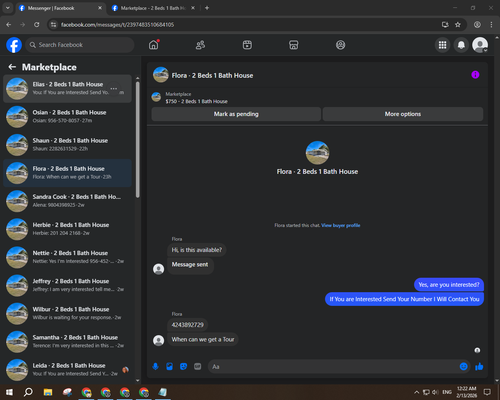Click the Flora chat header avatar

pos(161,75)
